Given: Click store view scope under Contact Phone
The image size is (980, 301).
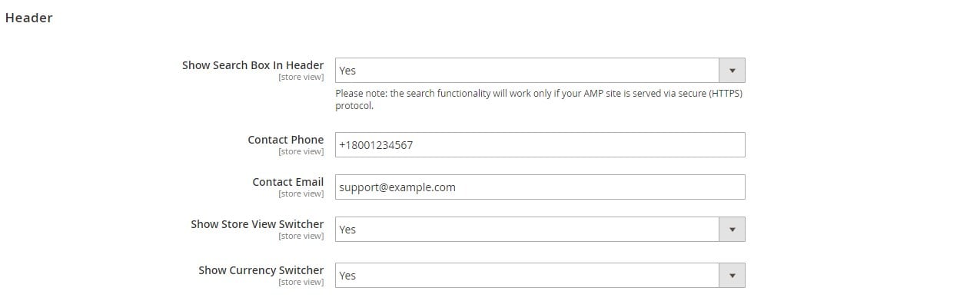Looking at the screenshot, I should click(x=301, y=152).
